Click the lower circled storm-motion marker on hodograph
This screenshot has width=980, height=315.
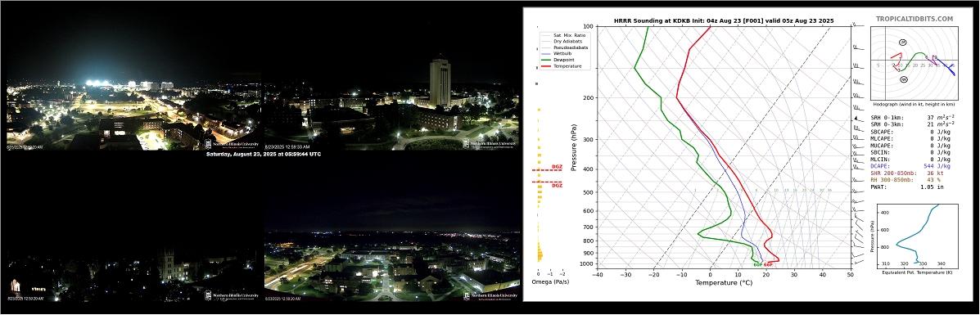click(x=903, y=79)
